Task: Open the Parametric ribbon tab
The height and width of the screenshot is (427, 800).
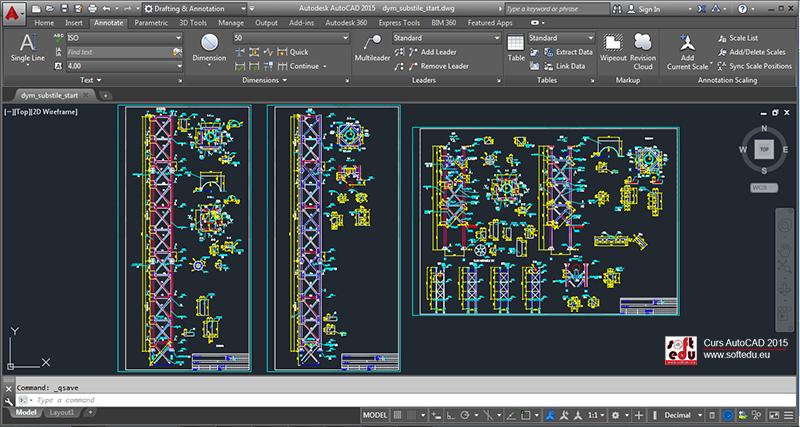Action: tap(151, 22)
